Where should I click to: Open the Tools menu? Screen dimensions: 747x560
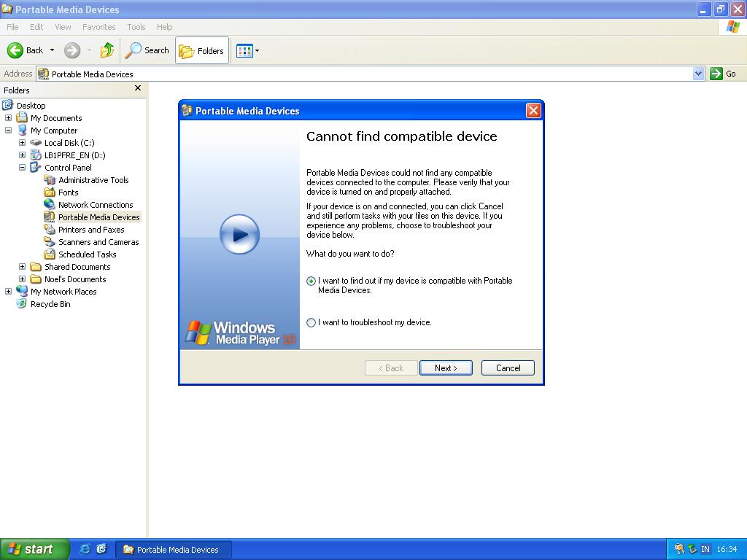136,27
